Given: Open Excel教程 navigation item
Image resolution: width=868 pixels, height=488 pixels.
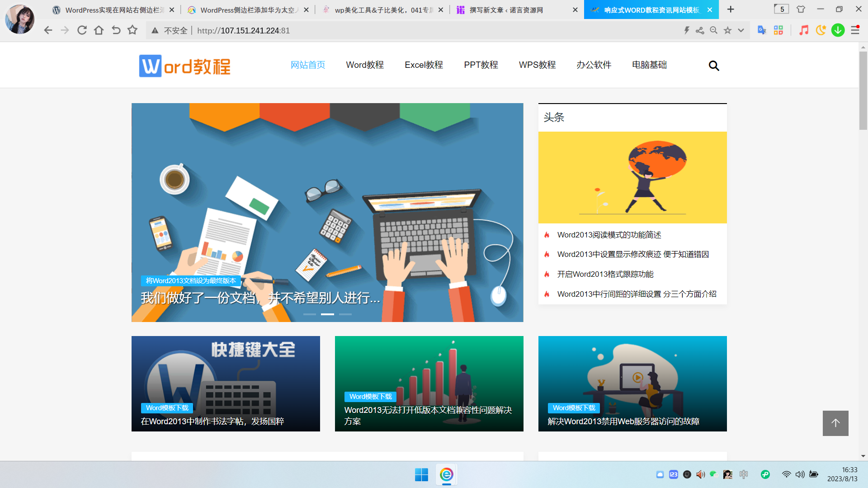Looking at the screenshot, I should pyautogui.click(x=424, y=65).
